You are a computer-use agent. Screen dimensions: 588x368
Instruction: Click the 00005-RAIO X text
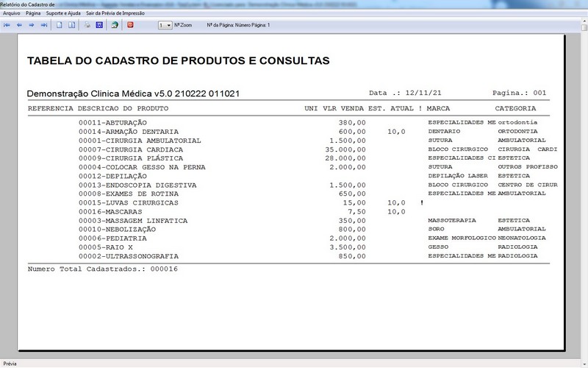point(106,247)
